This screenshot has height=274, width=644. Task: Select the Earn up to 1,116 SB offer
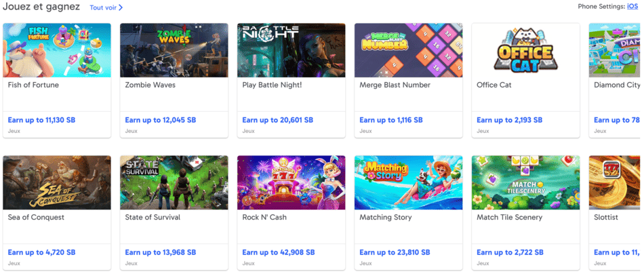pos(391,120)
